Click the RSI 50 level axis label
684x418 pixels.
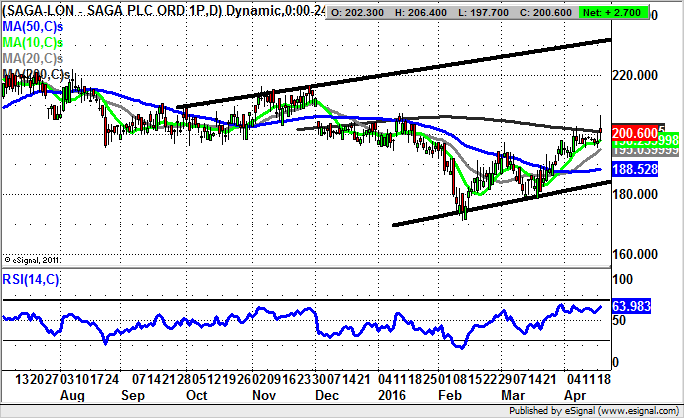point(620,319)
